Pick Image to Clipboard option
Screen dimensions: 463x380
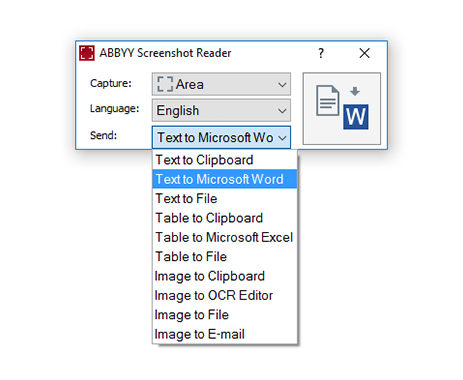pos(225,276)
